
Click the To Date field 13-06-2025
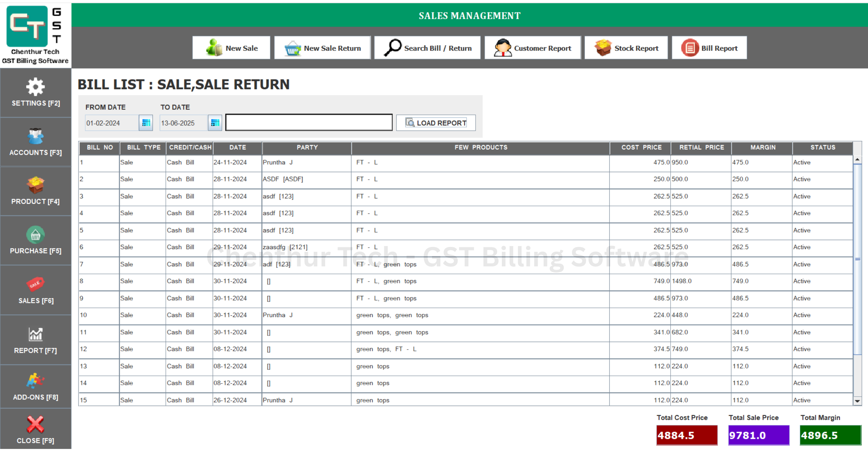point(183,123)
